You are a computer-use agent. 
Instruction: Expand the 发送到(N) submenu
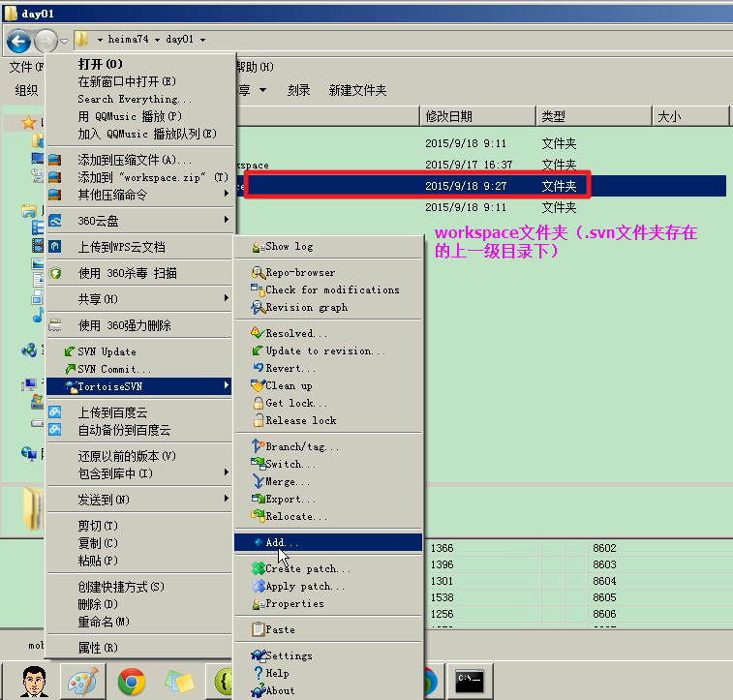coord(227,498)
